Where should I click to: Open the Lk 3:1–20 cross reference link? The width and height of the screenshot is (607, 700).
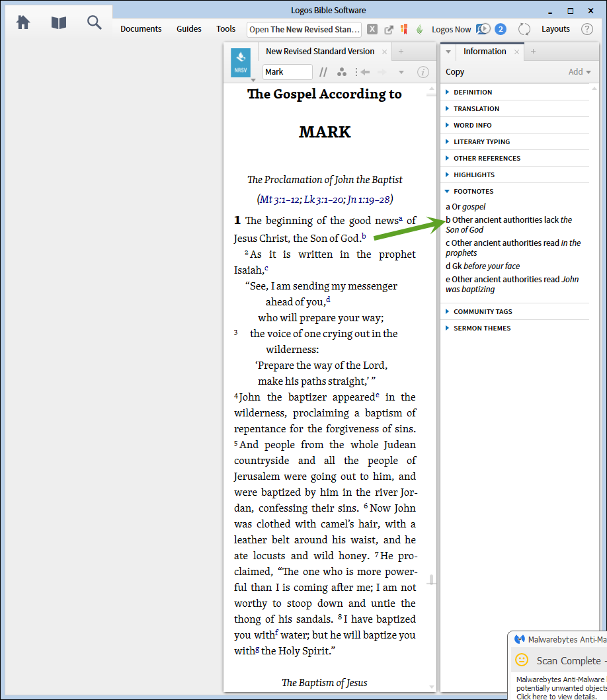click(323, 200)
